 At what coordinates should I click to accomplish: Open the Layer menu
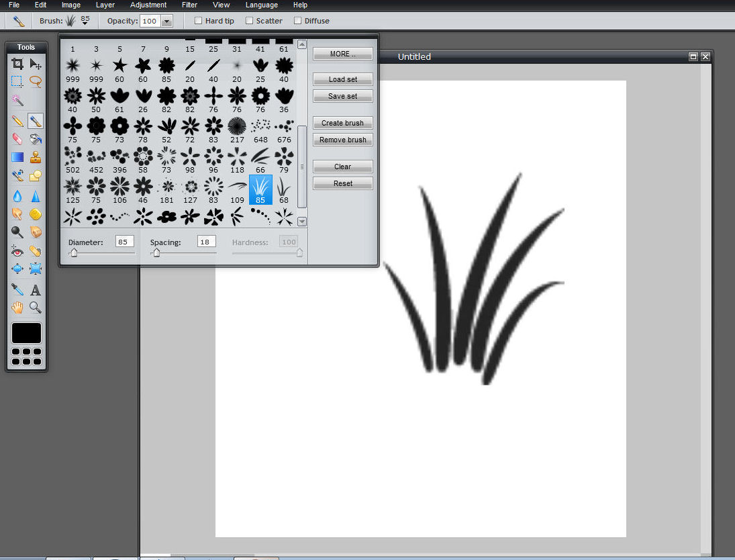click(105, 5)
